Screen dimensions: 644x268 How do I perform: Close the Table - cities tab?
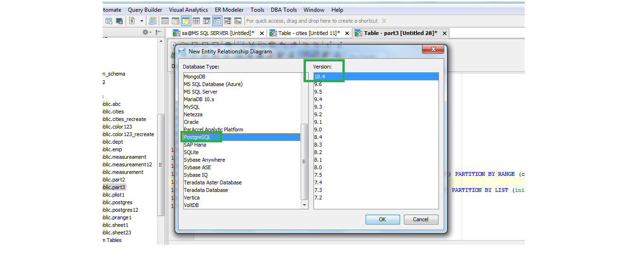point(347,33)
